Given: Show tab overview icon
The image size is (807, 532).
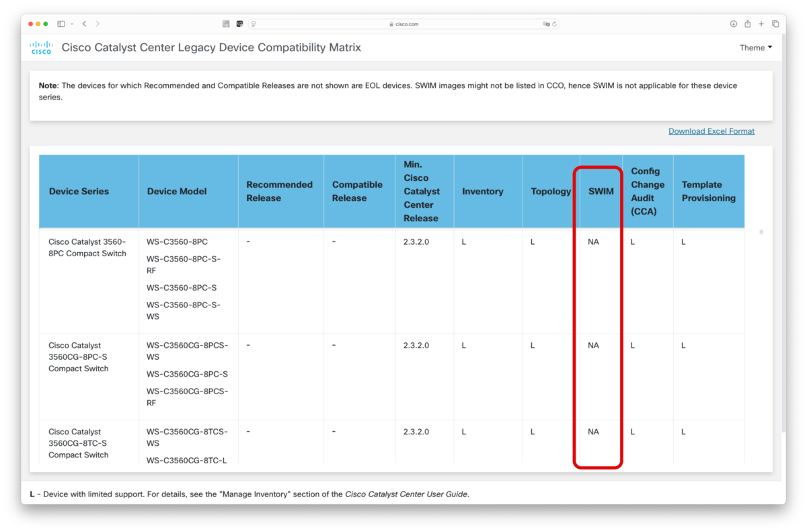Looking at the screenshot, I should [x=775, y=24].
